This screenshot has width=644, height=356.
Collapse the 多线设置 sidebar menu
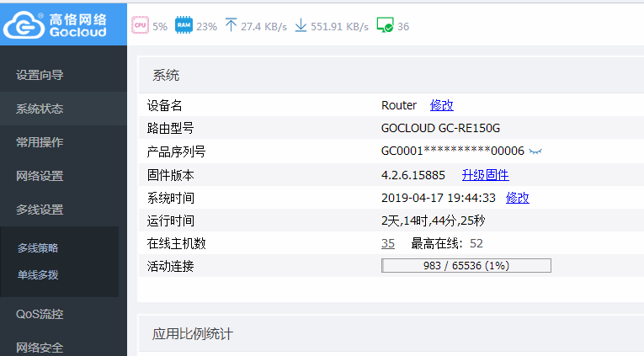tap(40, 210)
